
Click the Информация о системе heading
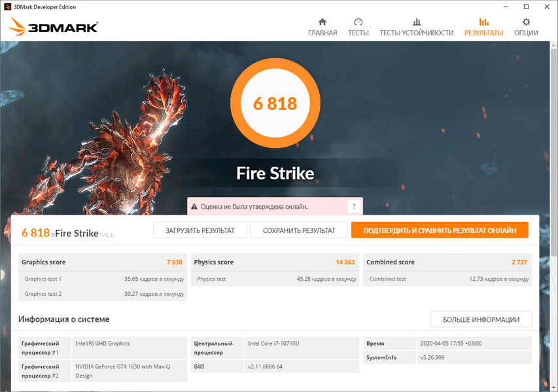(x=64, y=319)
